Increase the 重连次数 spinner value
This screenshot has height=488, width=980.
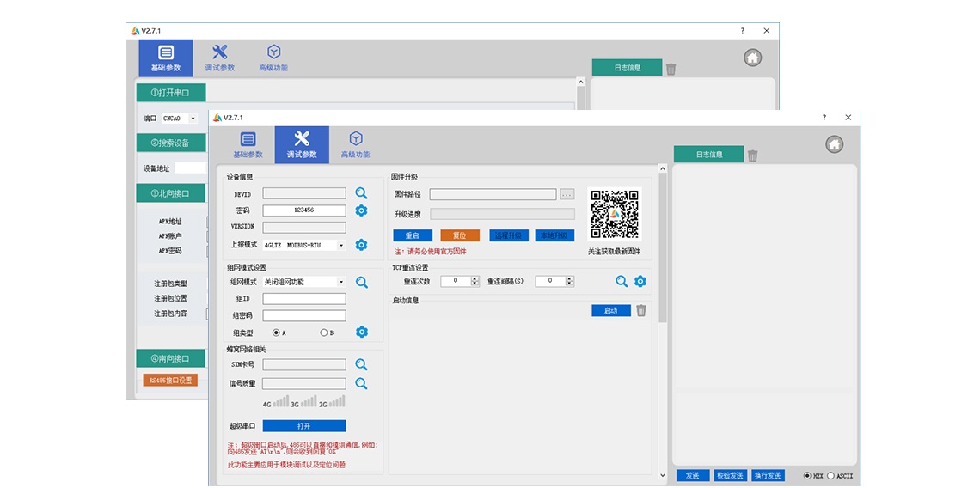coord(475,278)
